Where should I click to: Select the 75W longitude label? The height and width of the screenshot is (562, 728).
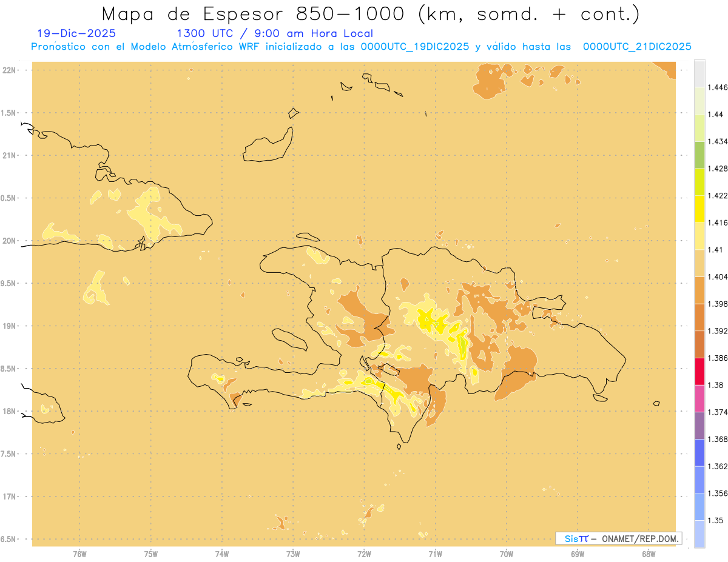(151, 554)
